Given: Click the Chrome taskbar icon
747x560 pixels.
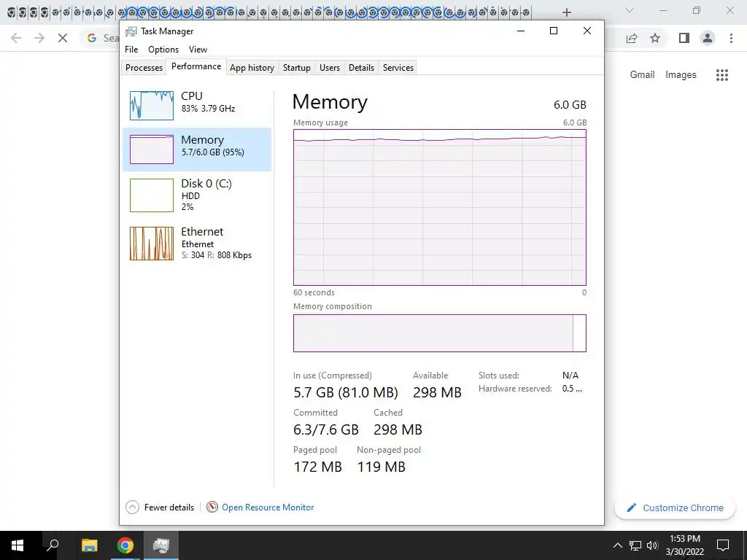Looking at the screenshot, I should click(125, 545).
